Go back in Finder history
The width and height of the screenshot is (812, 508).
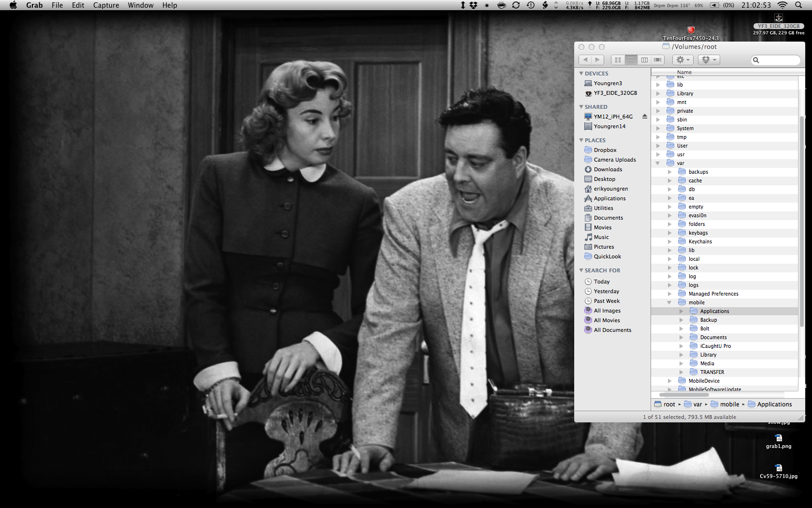[x=585, y=60]
